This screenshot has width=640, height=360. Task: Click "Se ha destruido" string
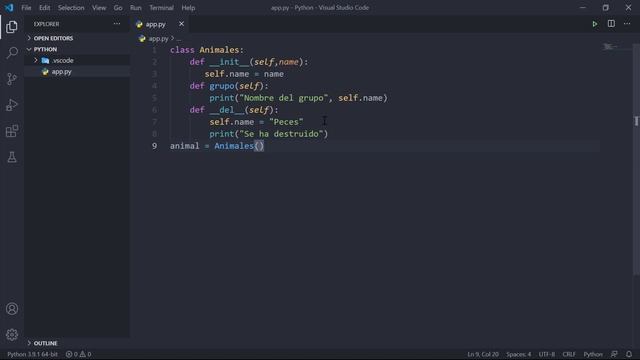point(281,134)
